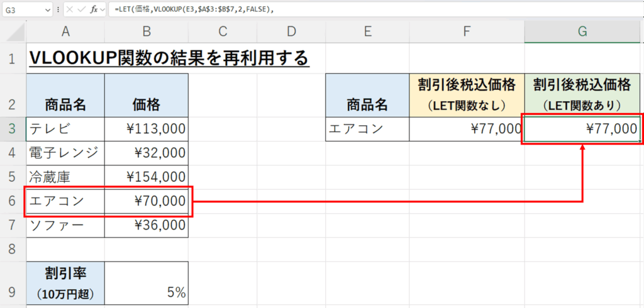The height and width of the screenshot is (308, 644).
Task: Click cell B6 with ¥70,000
Action: pyautogui.click(x=146, y=201)
